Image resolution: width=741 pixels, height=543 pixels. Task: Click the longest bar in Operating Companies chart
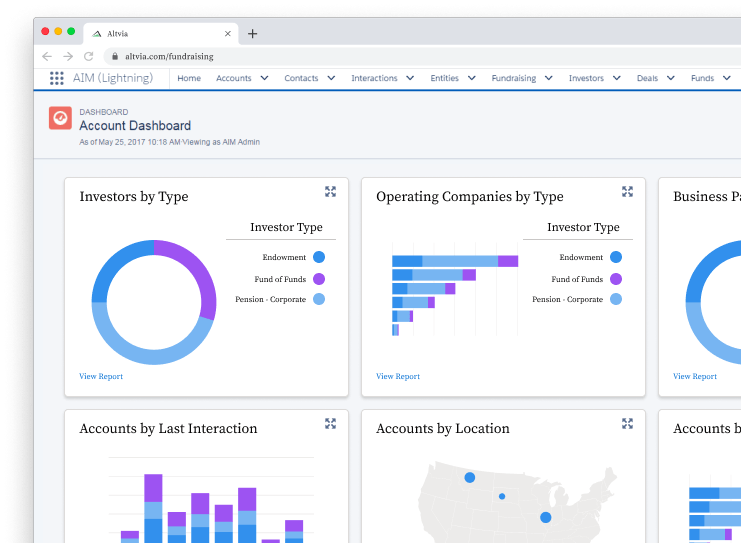(455, 261)
